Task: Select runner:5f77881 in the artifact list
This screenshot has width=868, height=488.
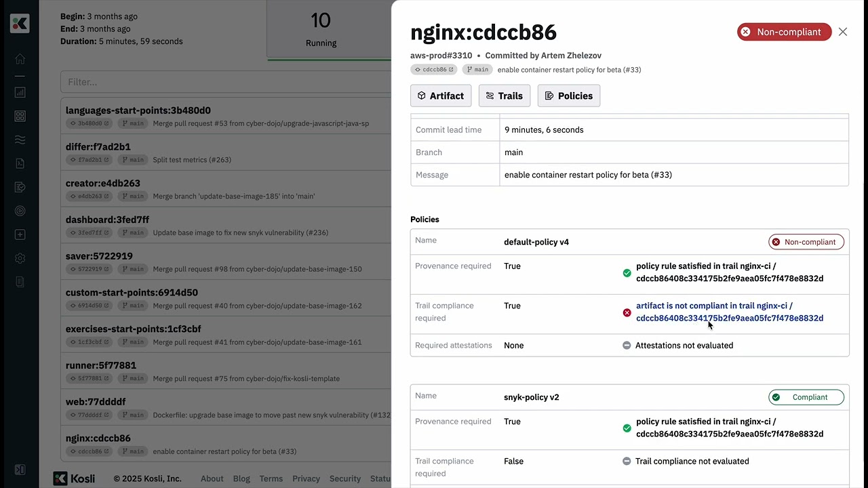Action: click(101, 365)
